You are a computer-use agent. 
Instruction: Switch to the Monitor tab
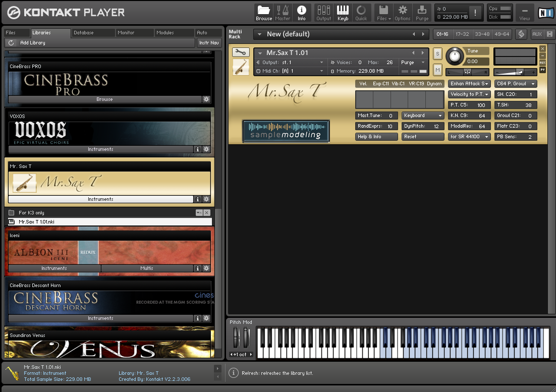coord(134,33)
